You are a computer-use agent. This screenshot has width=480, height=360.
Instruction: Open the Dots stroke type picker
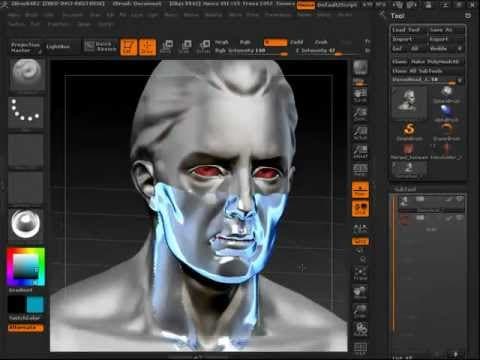(x=26, y=112)
